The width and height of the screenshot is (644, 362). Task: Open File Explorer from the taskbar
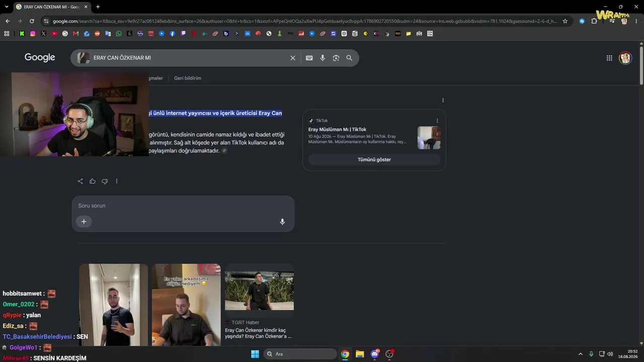(x=360, y=354)
